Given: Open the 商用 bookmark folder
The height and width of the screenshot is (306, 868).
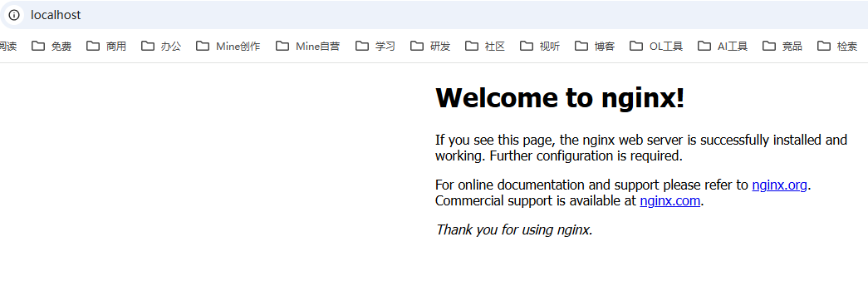Looking at the screenshot, I should 106,47.
